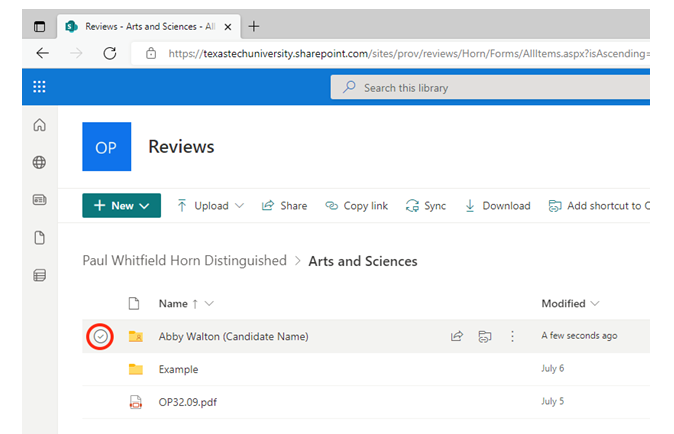
Task: Click the file type column header icon
Action: (134, 303)
